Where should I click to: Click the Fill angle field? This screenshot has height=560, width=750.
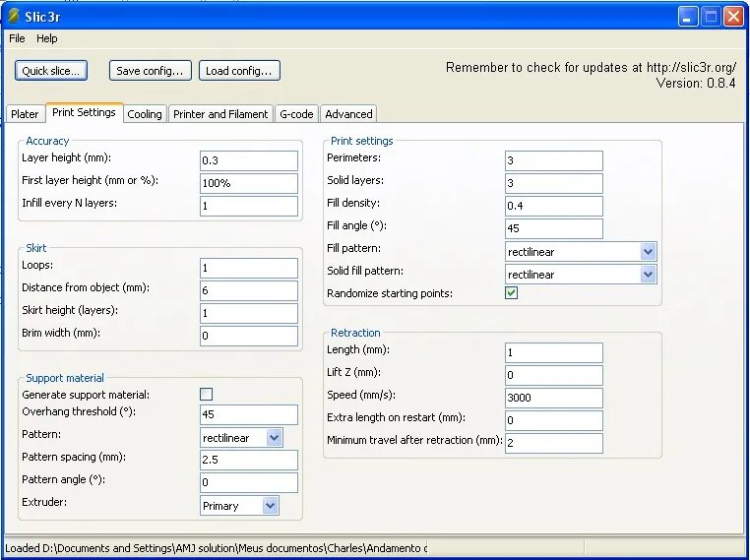(x=554, y=228)
